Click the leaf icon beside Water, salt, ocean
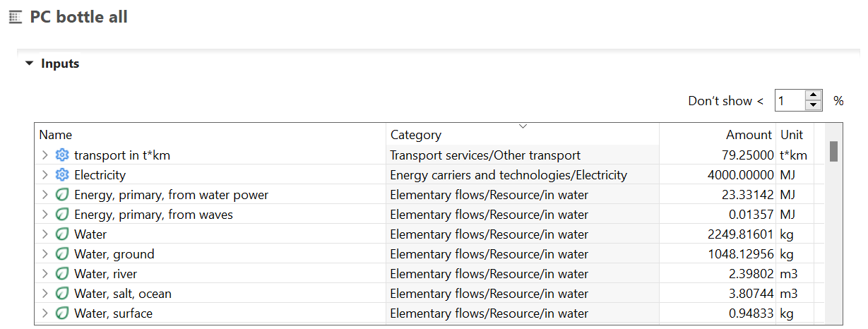Viewport: 868px width, 329px height. 62,294
